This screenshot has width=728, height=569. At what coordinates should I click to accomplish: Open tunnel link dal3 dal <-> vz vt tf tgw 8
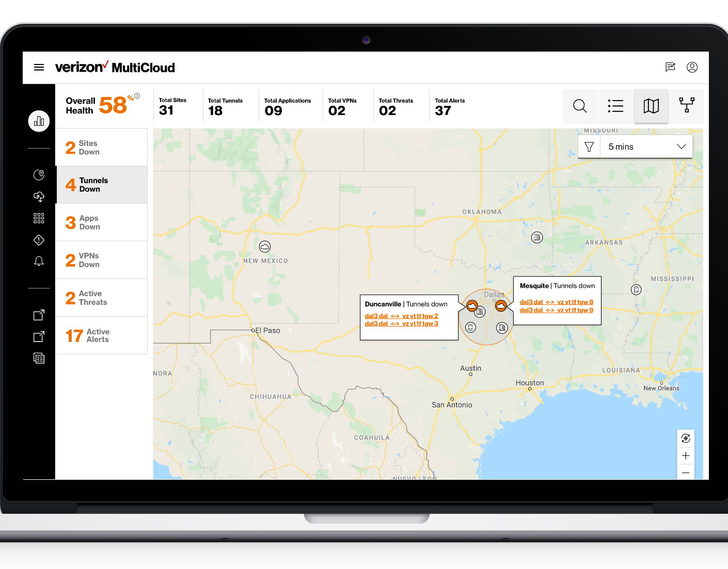pos(557,302)
